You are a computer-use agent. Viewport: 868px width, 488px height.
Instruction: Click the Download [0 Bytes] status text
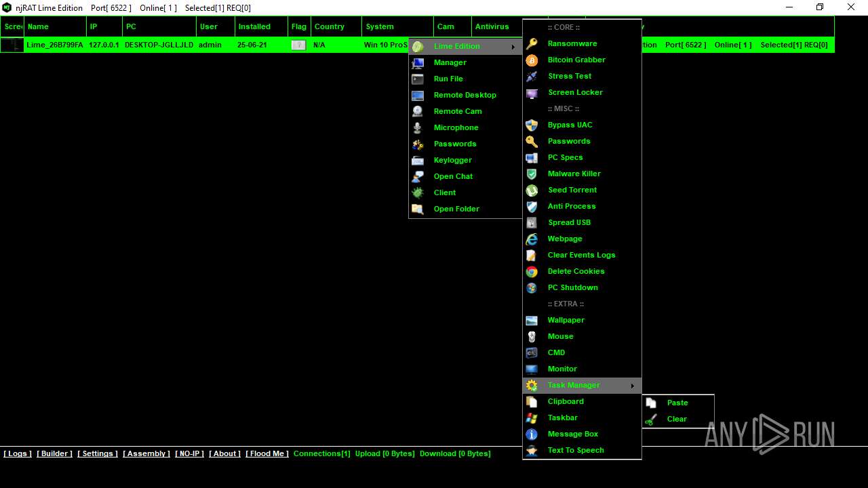coord(455,453)
